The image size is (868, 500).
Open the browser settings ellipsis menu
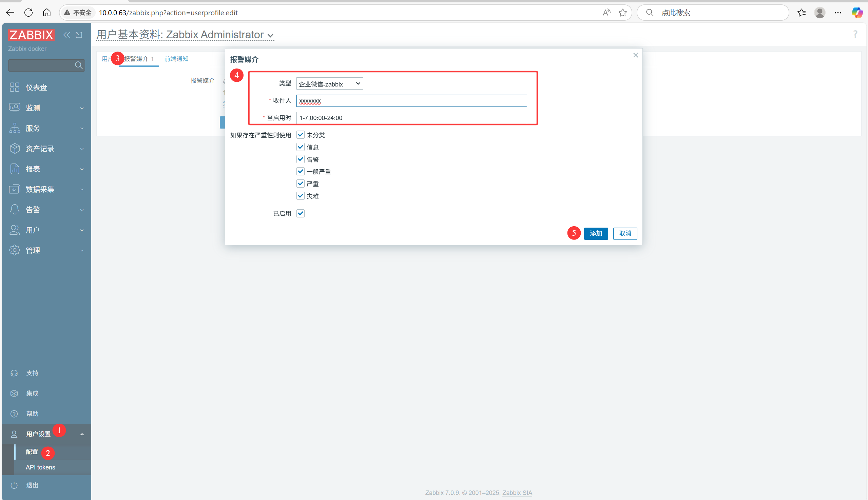point(838,13)
